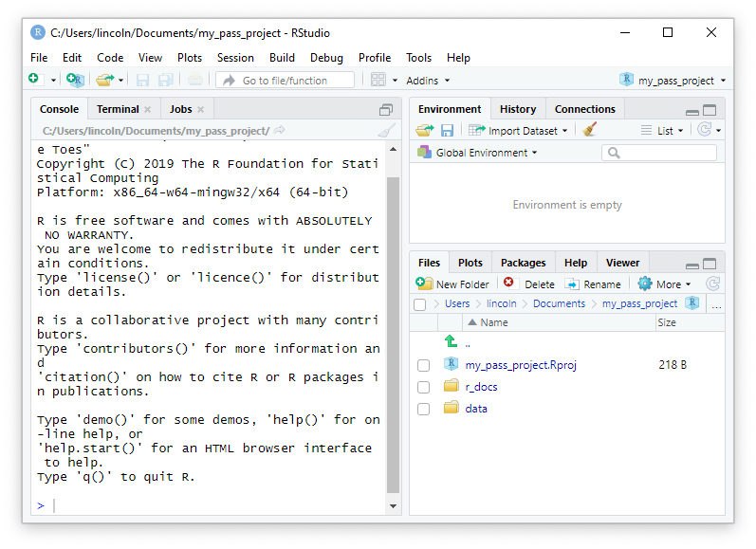Open the Debug menu
756x549 pixels.
coord(326,58)
